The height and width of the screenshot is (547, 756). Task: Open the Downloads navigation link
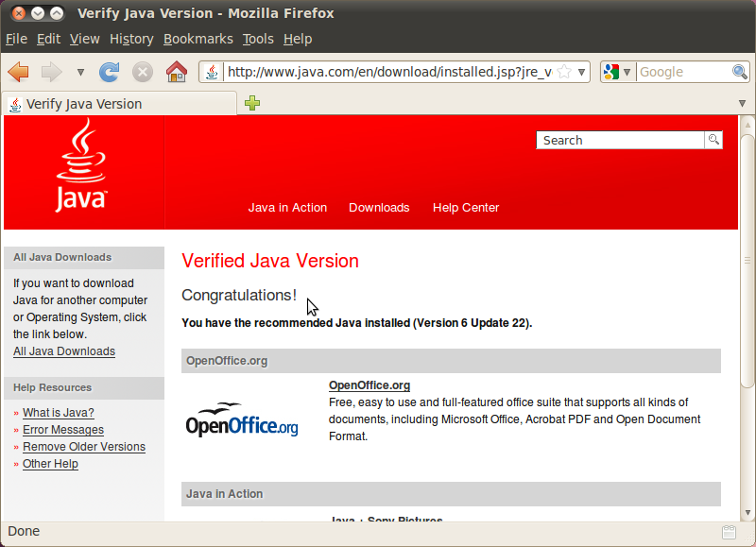(379, 208)
